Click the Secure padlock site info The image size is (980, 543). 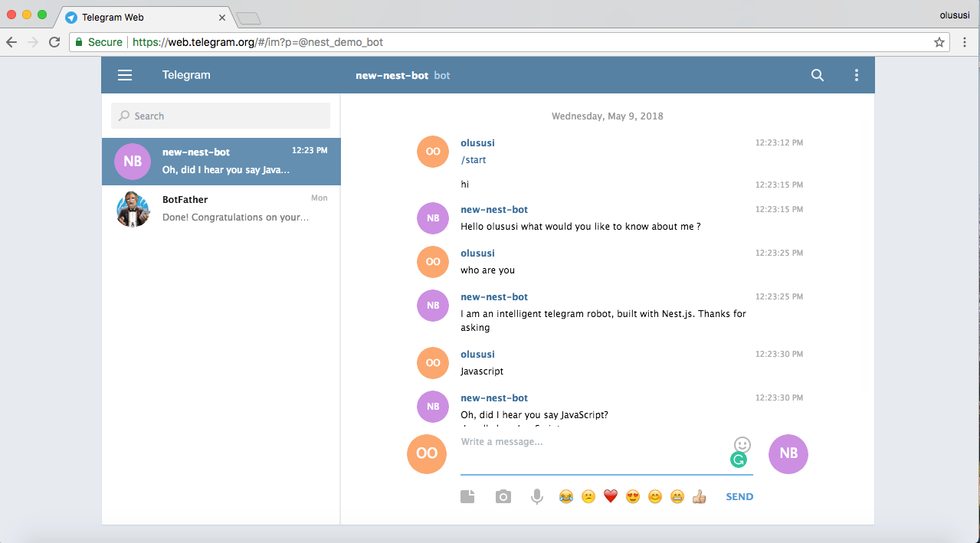pos(99,42)
